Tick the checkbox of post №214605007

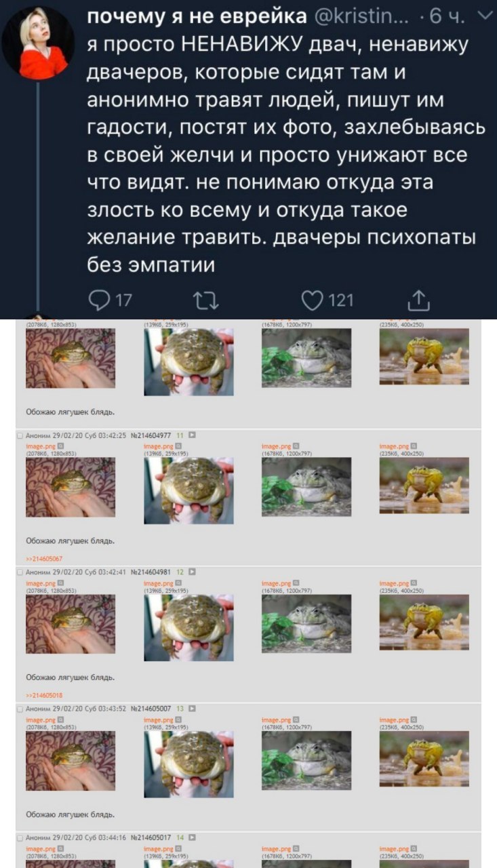[20, 709]
